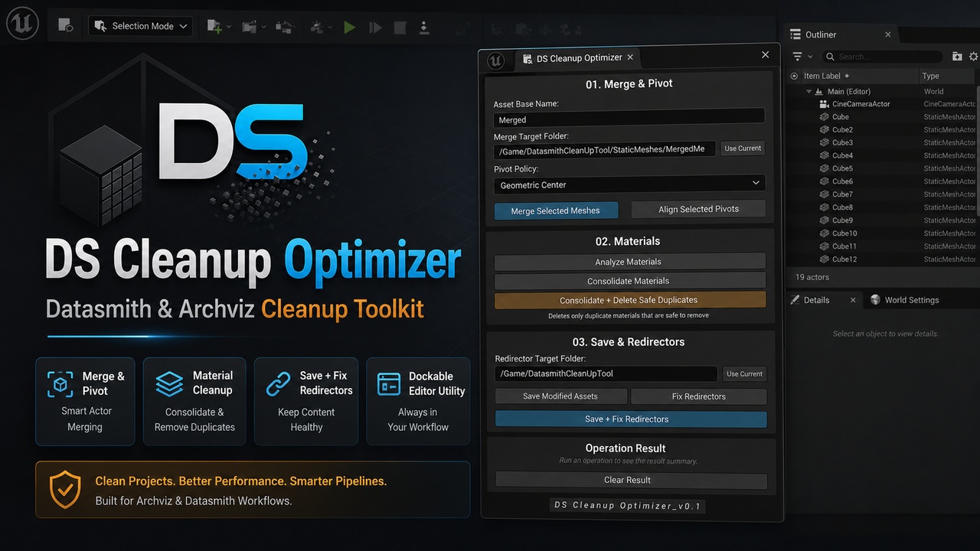Start Play in Editor with green play button
Image resolution: width=980 pixels, height=551 pixels.
pyautogui.click(x=350, y=27)
